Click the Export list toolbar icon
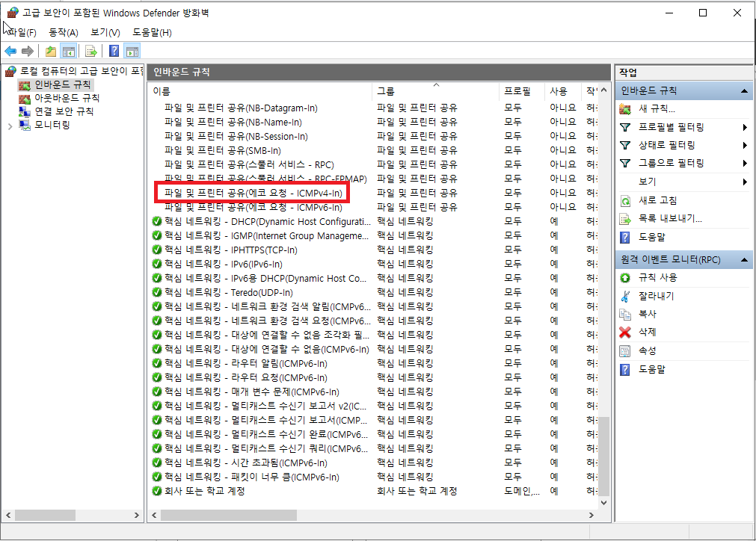Screen dimensions: 756x541 pyautogui.click(x=90, y=51)
